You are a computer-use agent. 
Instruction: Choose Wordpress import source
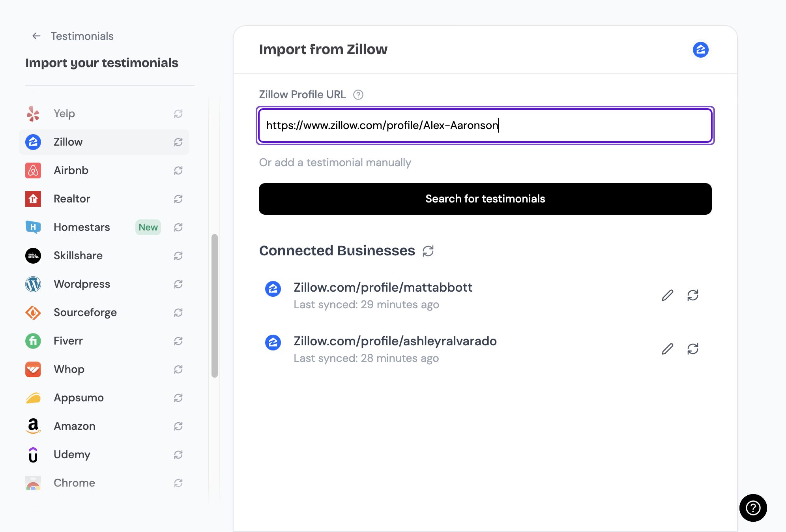coord(104,284)
